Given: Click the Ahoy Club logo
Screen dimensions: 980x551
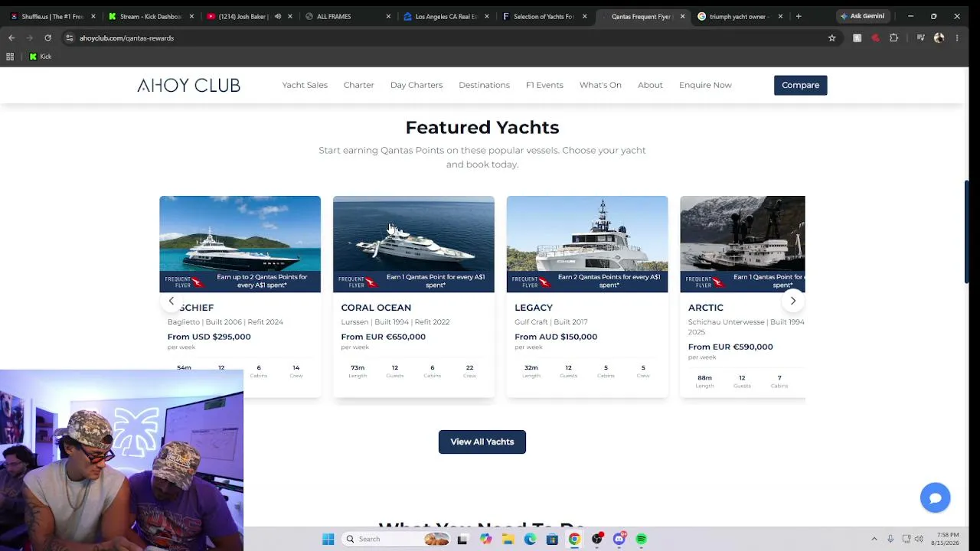Looking at the screenshot, I should [x=188, y=85].
